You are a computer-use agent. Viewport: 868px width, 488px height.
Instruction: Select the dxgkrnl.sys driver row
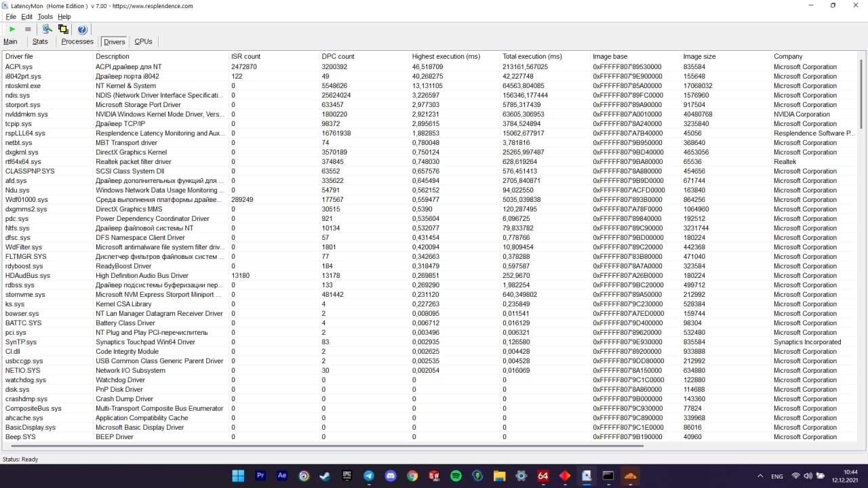[431, 152]
